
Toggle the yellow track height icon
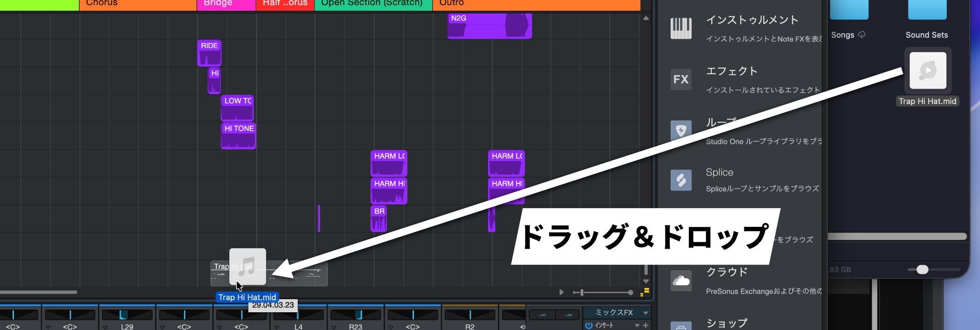[x=645, y=292]
